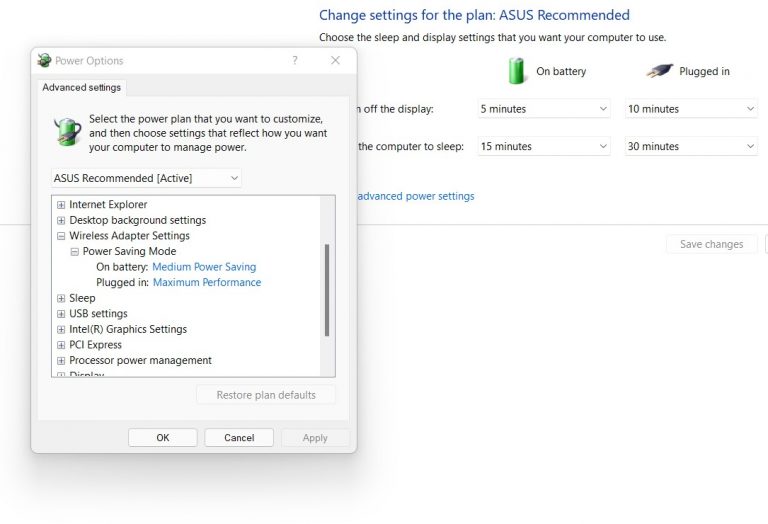Collapse the Power Saving Mode node

[x=75, y=252]
